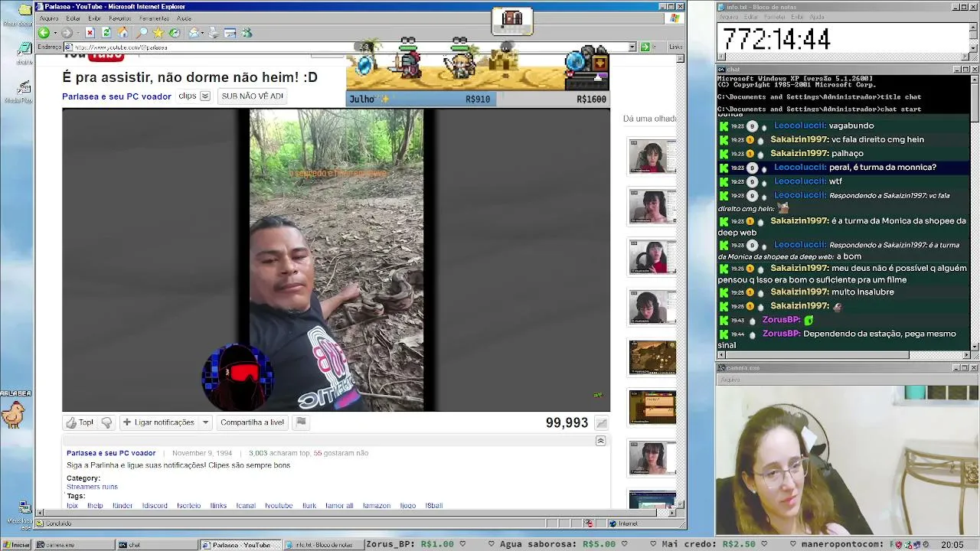Open the statistics chart icon beside view count
The width and height of the screenshot is (980, 551).
tap(602, 423)
